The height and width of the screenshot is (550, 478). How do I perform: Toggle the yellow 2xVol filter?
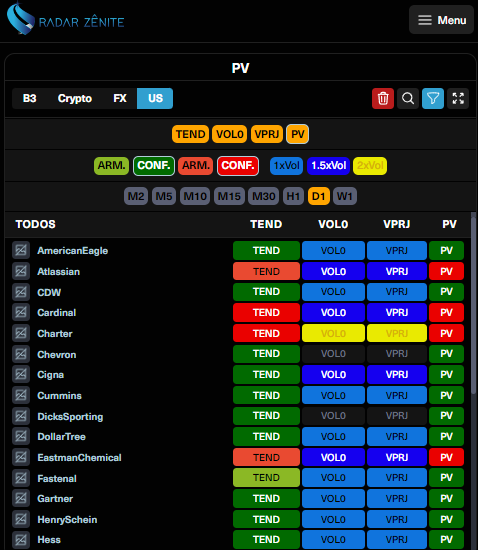[x=370, y=166]
